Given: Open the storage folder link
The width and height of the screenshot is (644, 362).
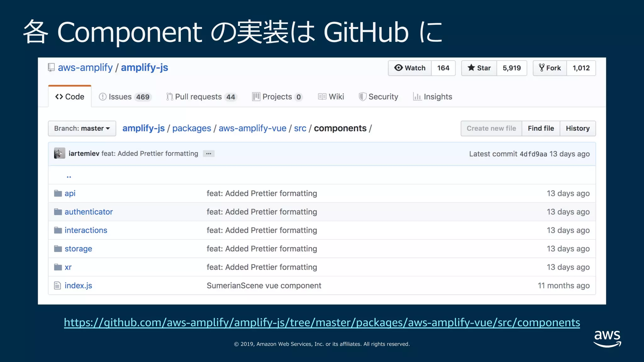Looking at the screenshot, I should coord(78,249).
